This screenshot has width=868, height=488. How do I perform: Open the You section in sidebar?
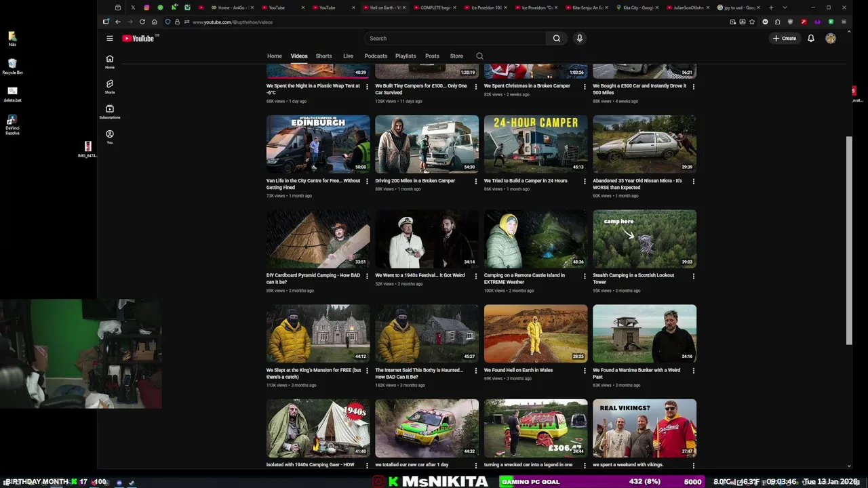(109, 137)
